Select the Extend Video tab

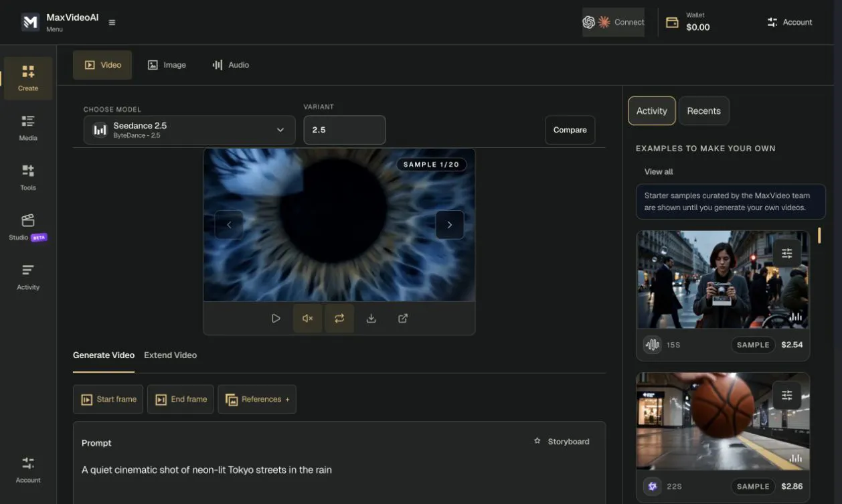click(171, 355)
